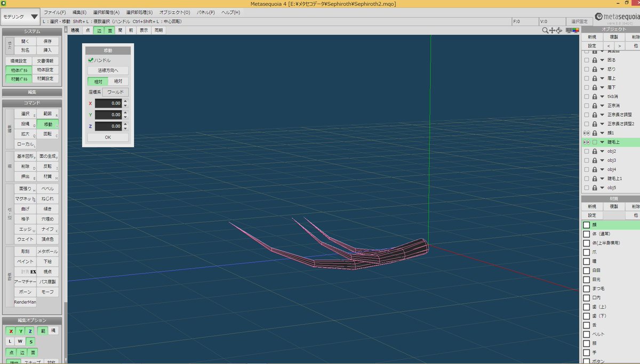Toggle Y axis edit option
Image resolution: width=640 pixels, height=364 pixels.
point(20,331)
